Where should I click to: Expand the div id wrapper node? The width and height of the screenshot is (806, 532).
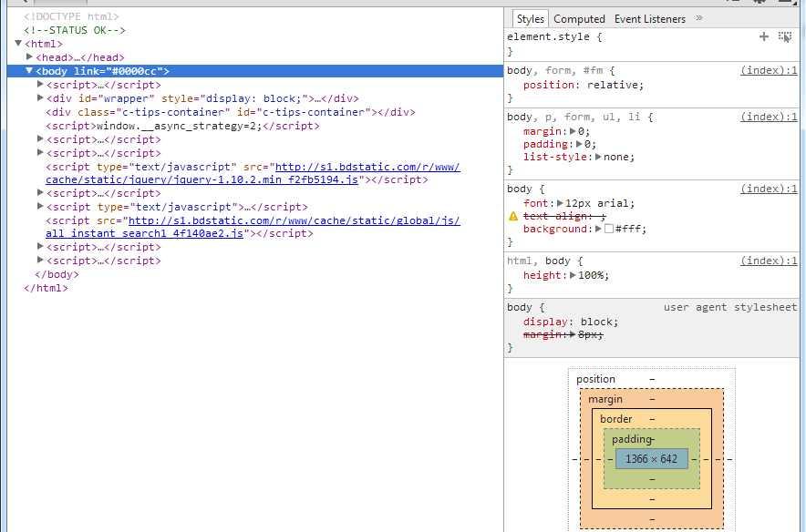(x=41, y=97)
